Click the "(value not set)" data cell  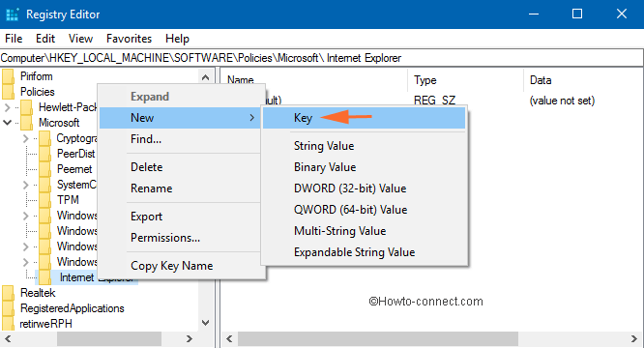tap(562, 101)
